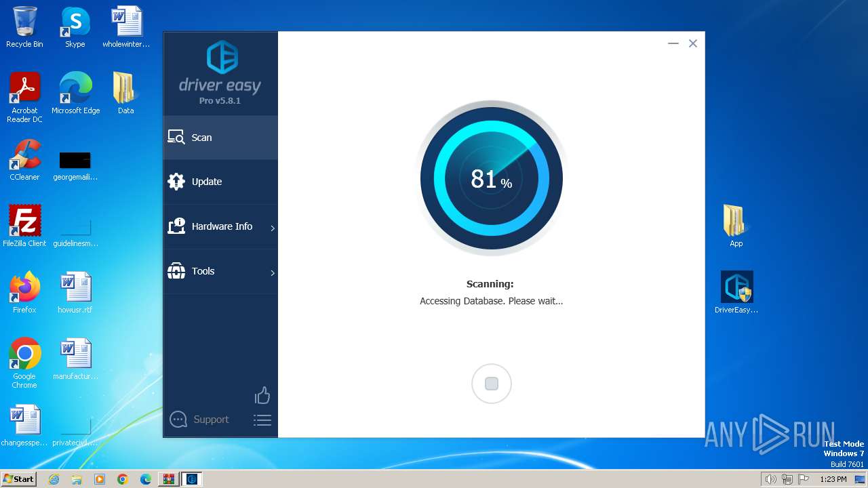Screen dimensions: 868x488
Task: Open the manufactur Word document
Action: pyautogui.click(x=75, y=359)
